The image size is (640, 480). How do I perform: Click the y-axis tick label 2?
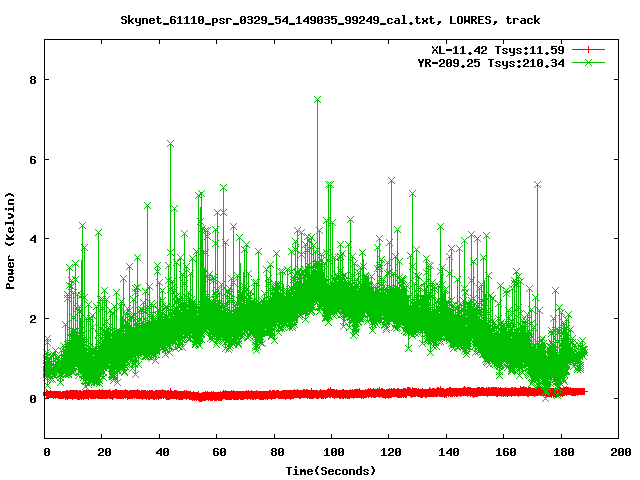(34, 319)
